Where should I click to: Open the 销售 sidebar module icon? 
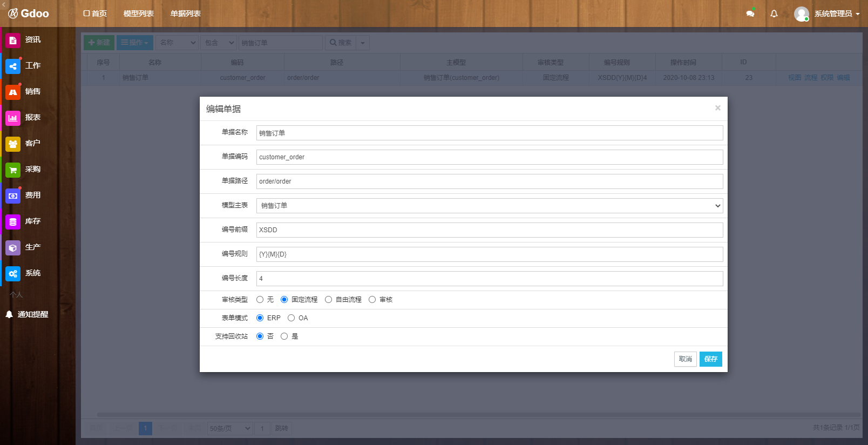point(13,92)
